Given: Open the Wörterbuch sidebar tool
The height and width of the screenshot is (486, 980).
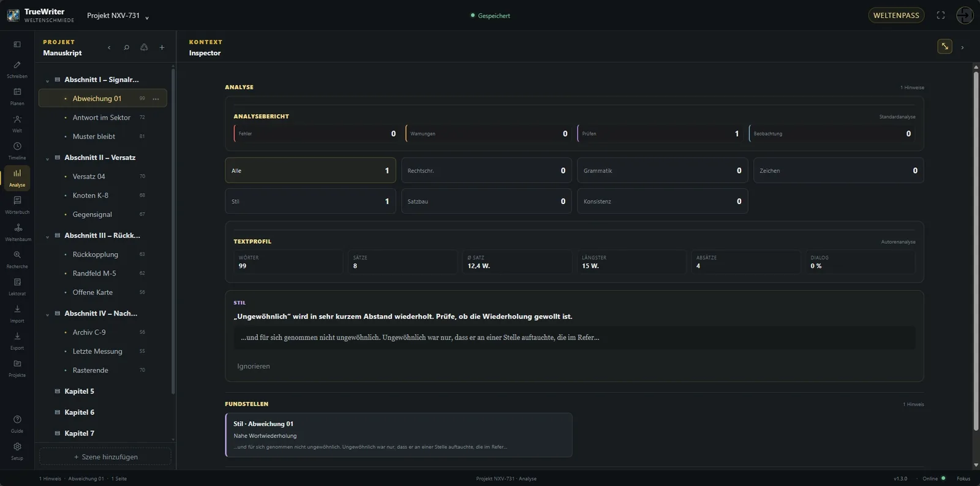Looking at the screenshot, I should coord(17,205).
